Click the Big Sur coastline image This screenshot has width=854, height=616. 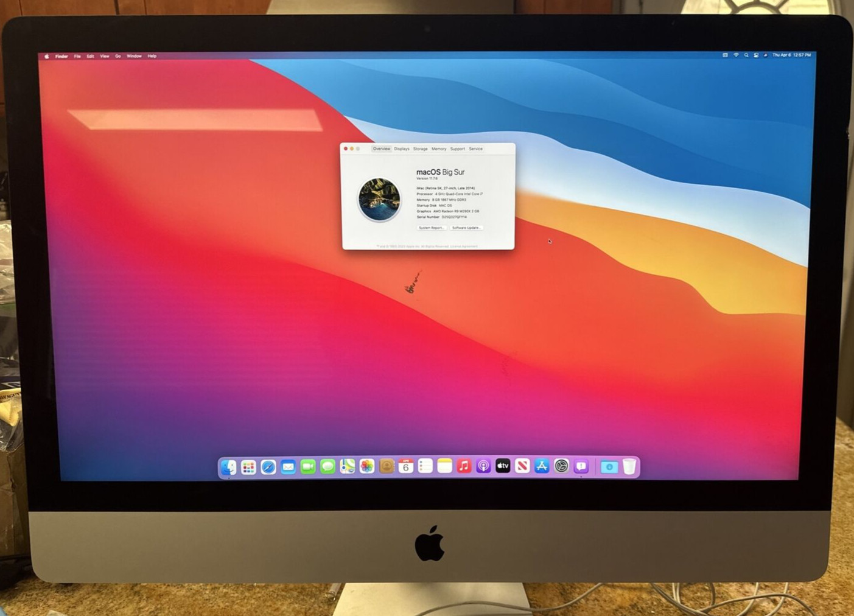click(379, 199)
